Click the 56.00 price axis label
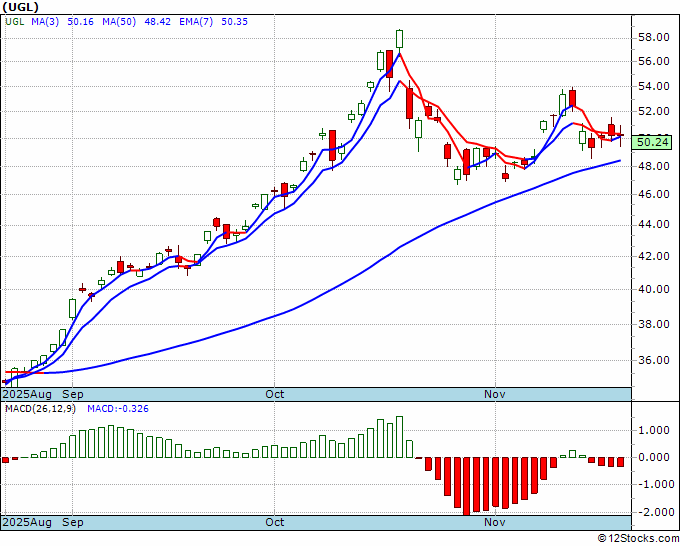This screenshot has width=680, height=546. click(654, 61)
